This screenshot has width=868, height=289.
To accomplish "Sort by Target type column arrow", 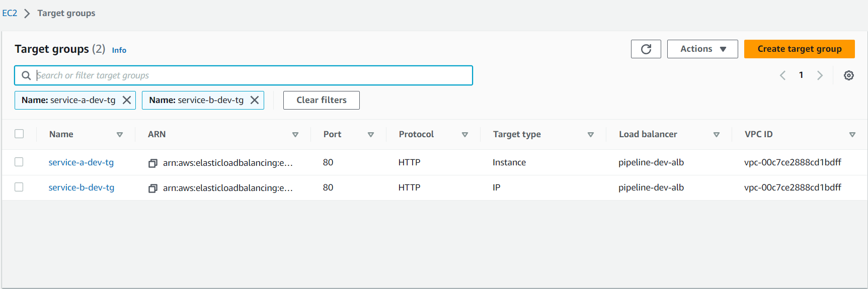I will click(x=591, y=134).
